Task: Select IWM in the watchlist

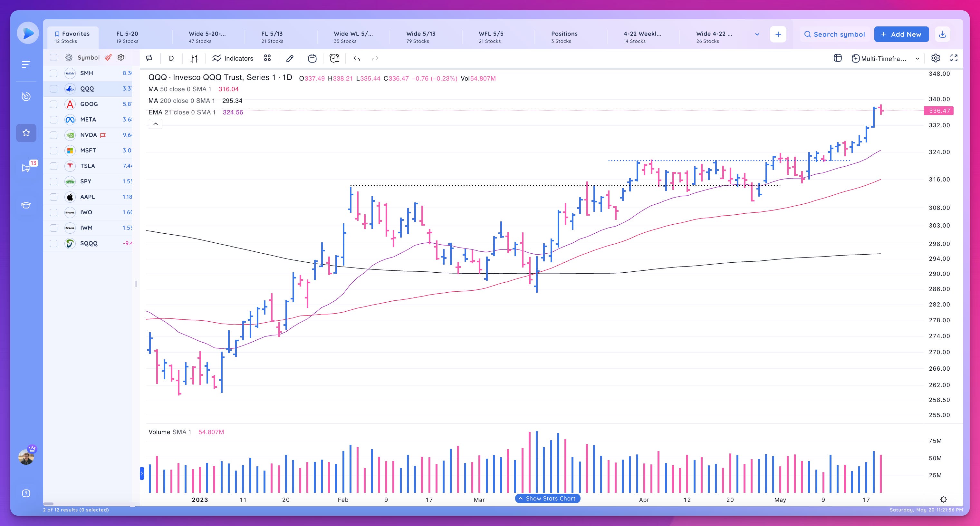Action: tap(88, 228)
